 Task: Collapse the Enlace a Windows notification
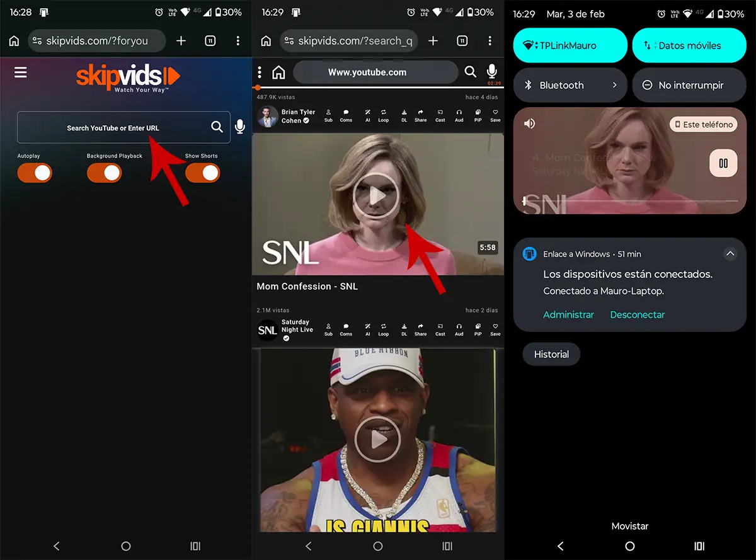pos(730,254)
